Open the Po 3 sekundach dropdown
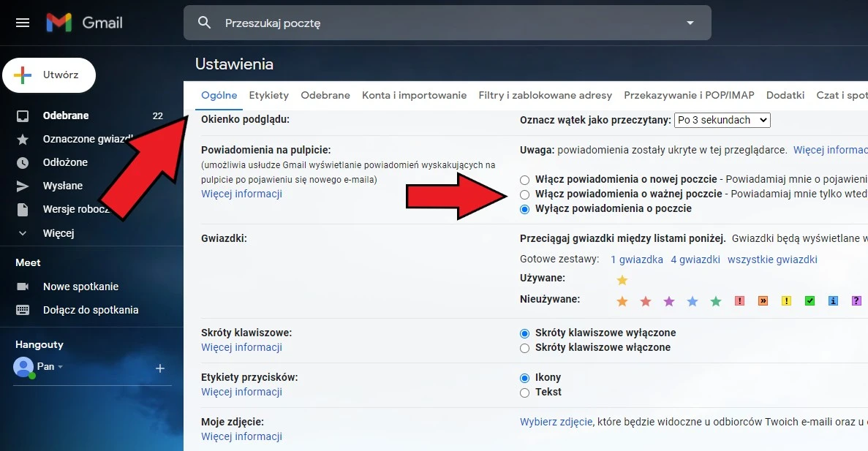Screen dimensions: 868x451 tap(722, 120)
